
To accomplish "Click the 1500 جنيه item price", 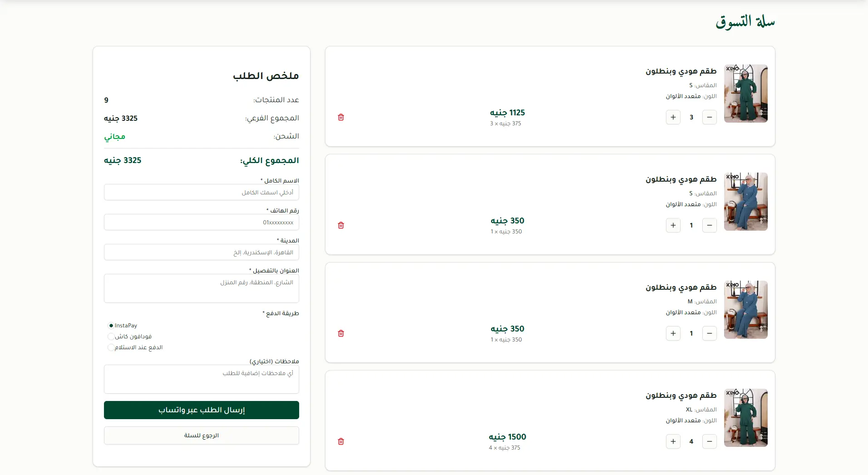I will point(508,437).
